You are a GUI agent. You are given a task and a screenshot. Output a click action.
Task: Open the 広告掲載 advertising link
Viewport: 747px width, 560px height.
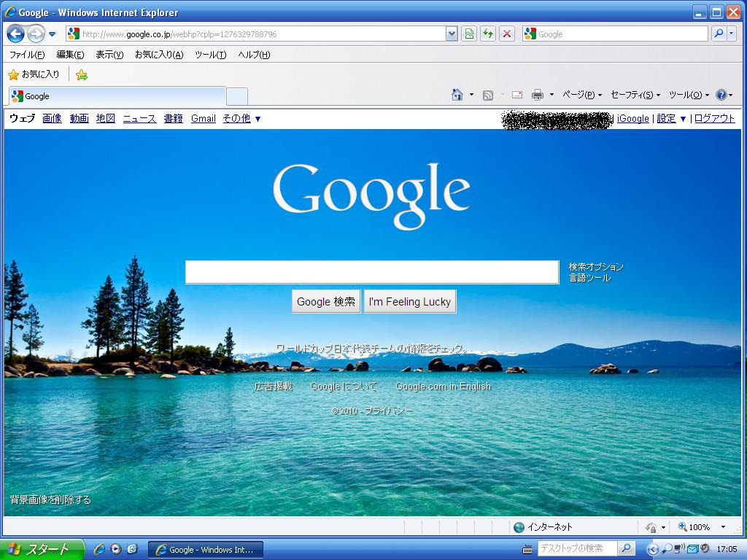pyautogui.click(x=273, y=386)
